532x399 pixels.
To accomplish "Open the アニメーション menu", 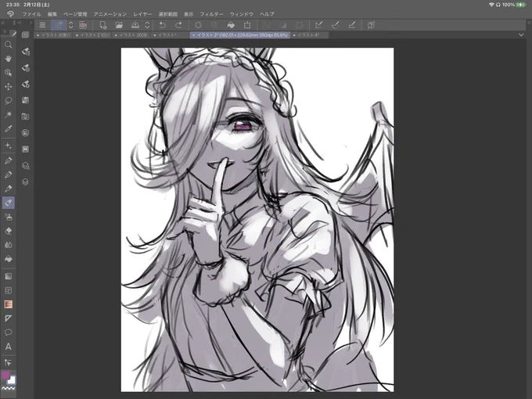I will [110, 14].
